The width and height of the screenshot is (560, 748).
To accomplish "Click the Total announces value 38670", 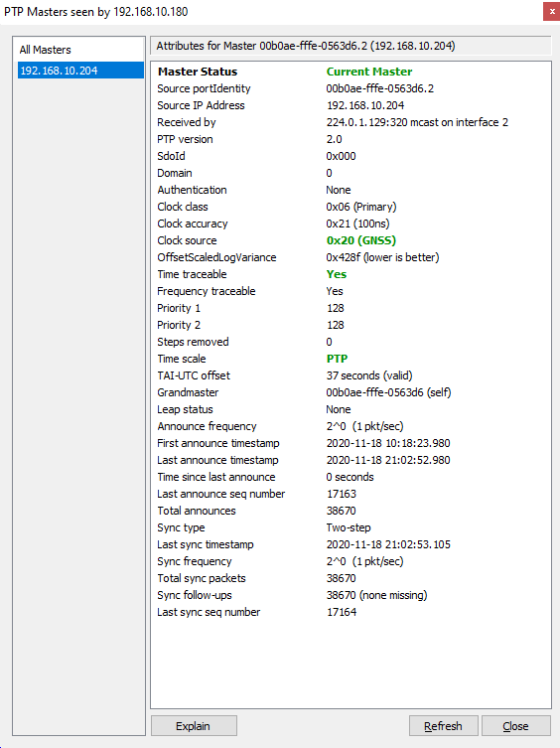I will 341,511.
